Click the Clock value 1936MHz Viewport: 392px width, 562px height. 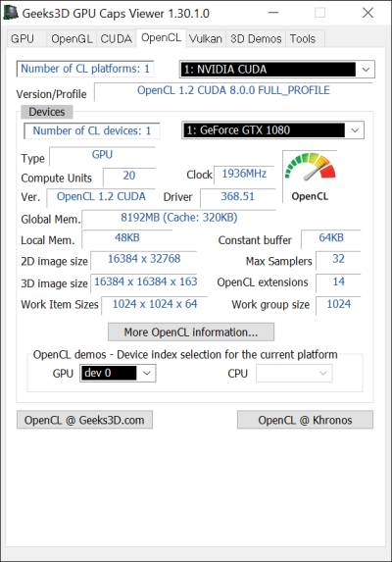tap(244, 175)
